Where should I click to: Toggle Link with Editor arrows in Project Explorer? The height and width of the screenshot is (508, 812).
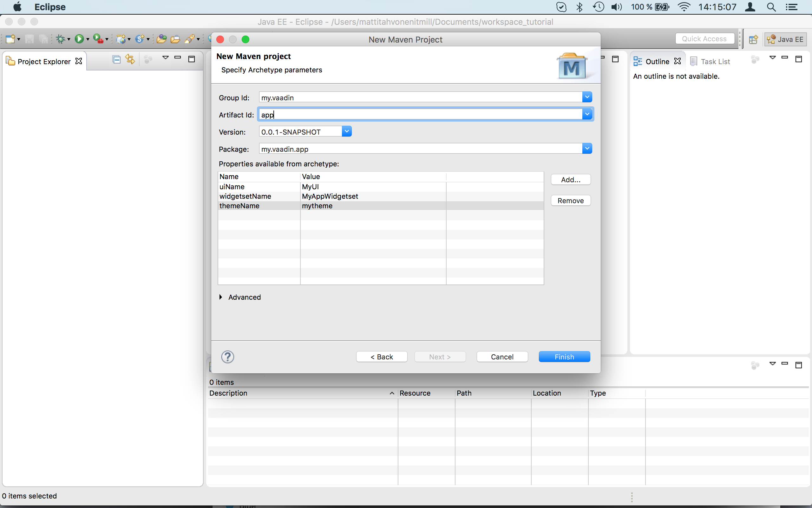coord(130,59)
